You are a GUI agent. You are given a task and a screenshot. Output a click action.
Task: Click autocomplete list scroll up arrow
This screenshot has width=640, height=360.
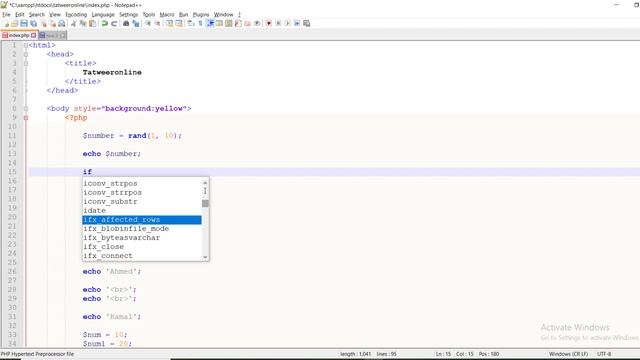(x=205, y=182)
